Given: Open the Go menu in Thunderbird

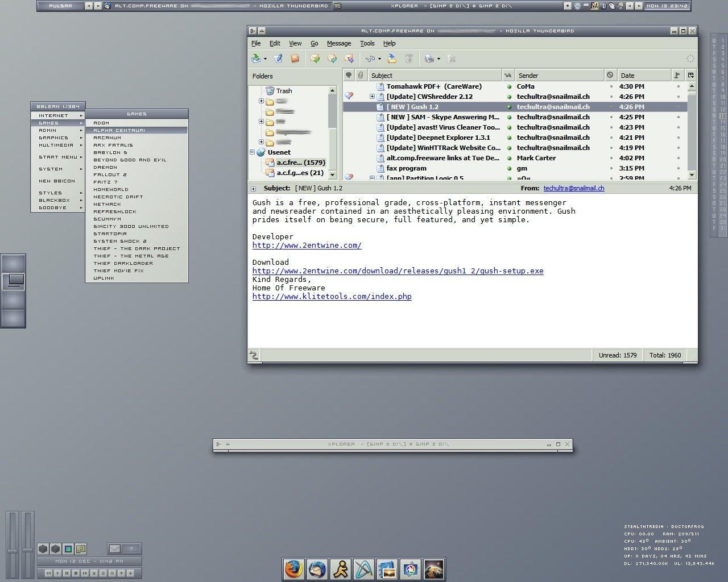Looking at the screenshot, I should click(314, 43).
